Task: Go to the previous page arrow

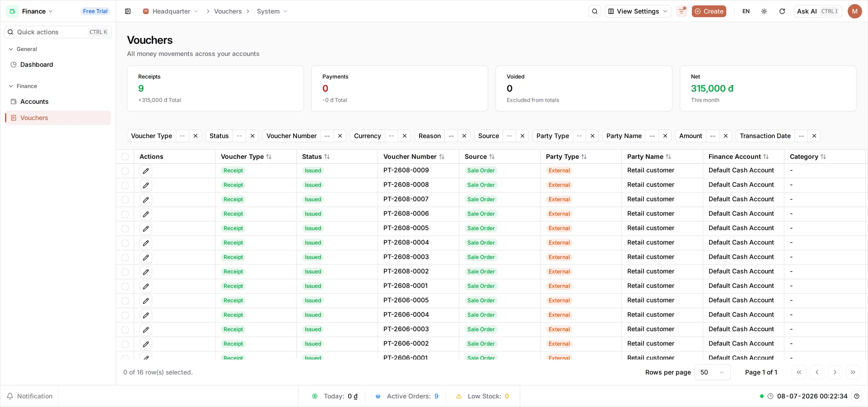Action: 817,372
